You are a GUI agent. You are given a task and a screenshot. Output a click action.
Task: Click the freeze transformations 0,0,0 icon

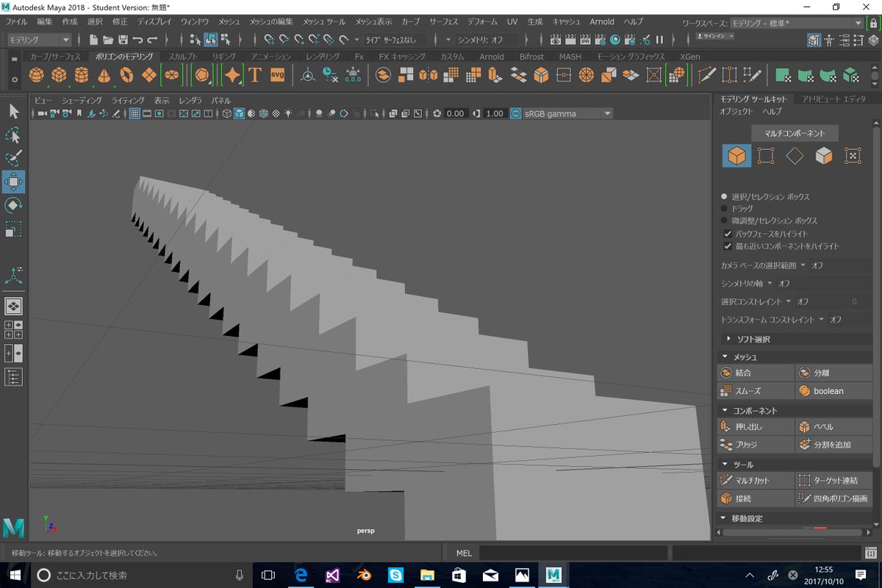(x=354, y=75)
